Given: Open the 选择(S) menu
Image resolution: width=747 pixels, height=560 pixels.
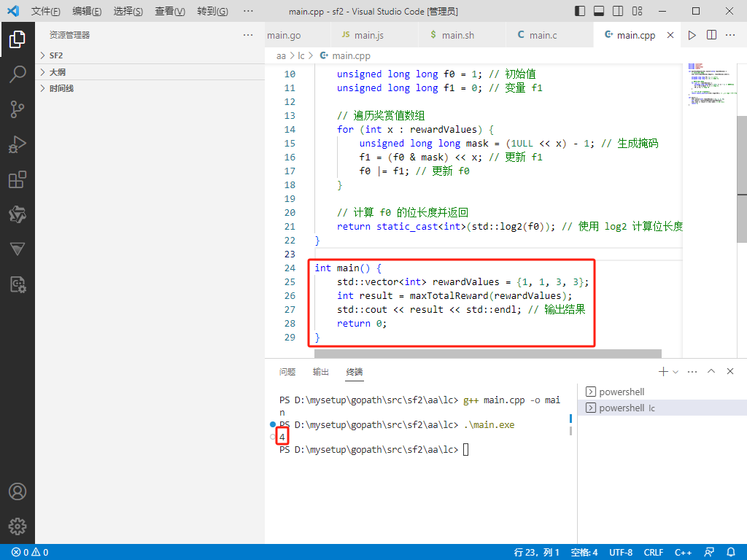Looking at the screenshot, I should [128, 11].
